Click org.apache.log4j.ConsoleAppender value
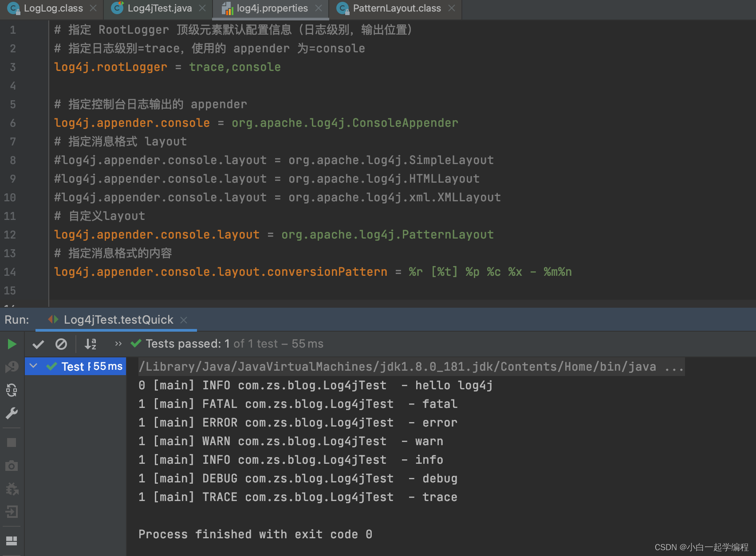 345,123
